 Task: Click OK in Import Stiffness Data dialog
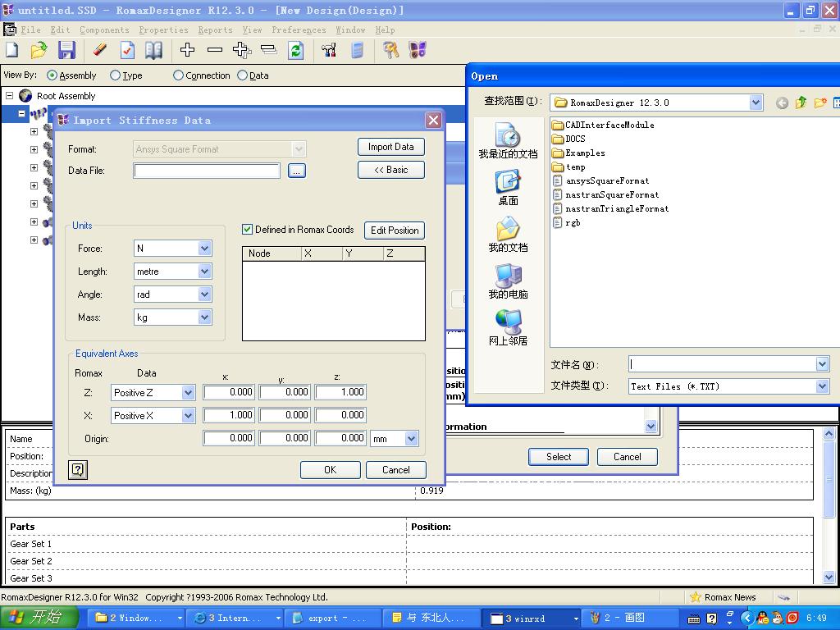point(331,470)
